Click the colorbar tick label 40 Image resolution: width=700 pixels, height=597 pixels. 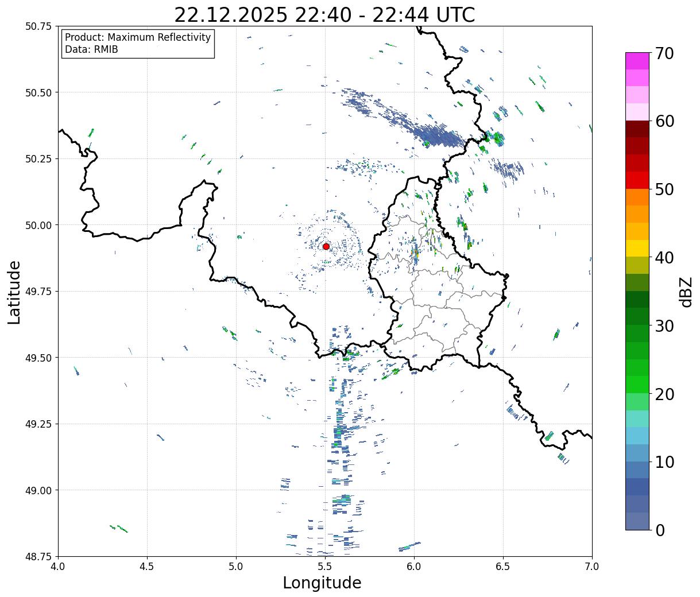pyautogui.click(x=664, y=258)
